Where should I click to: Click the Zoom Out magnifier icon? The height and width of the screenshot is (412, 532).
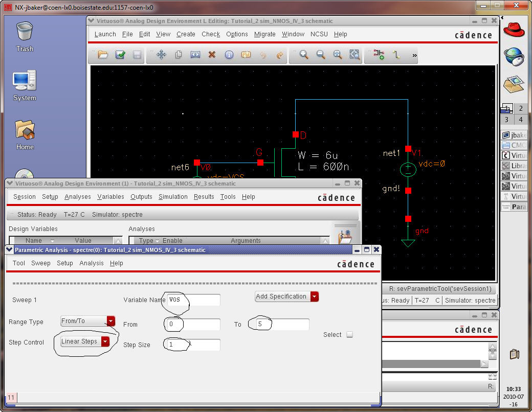[x=321, y=55]
